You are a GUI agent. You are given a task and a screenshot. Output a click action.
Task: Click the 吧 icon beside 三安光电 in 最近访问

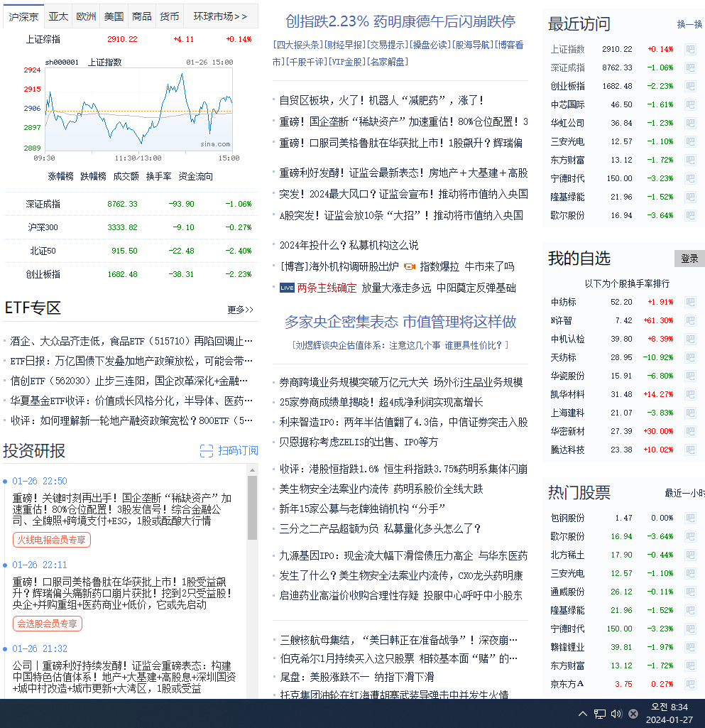tap(690, 141)
